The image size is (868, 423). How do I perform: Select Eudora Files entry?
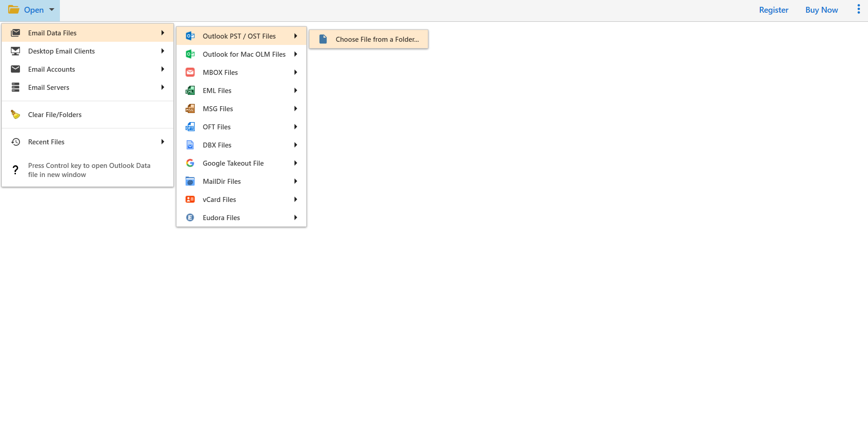(x=241, y=217)
